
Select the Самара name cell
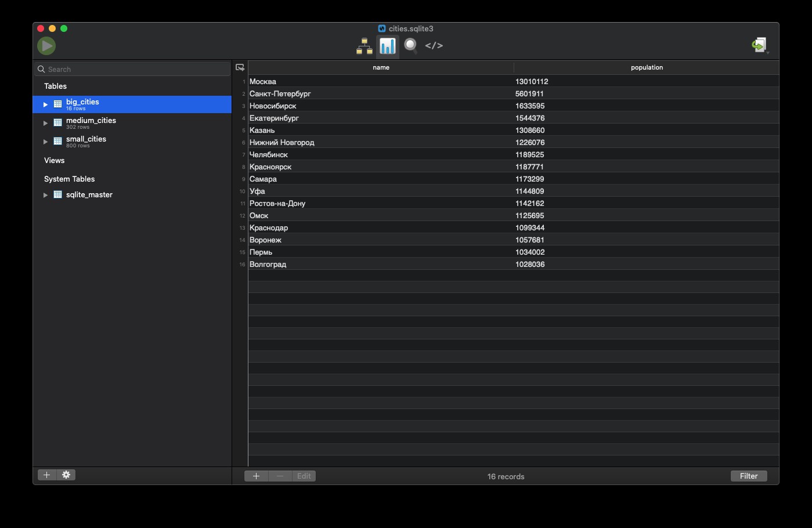click(381, 179)
